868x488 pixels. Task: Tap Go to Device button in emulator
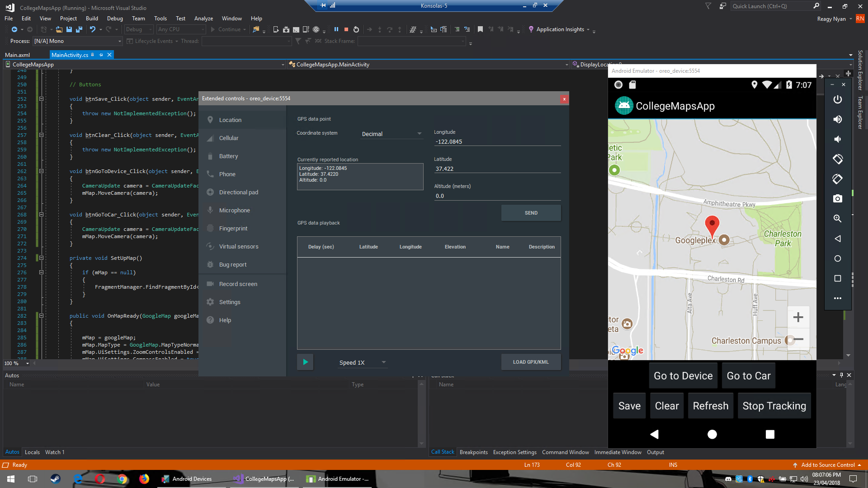(683, 376)
